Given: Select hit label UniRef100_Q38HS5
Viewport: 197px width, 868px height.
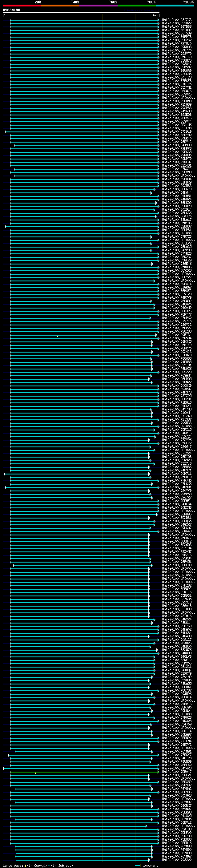Looking at the screenshot, I should coord(177,60).
